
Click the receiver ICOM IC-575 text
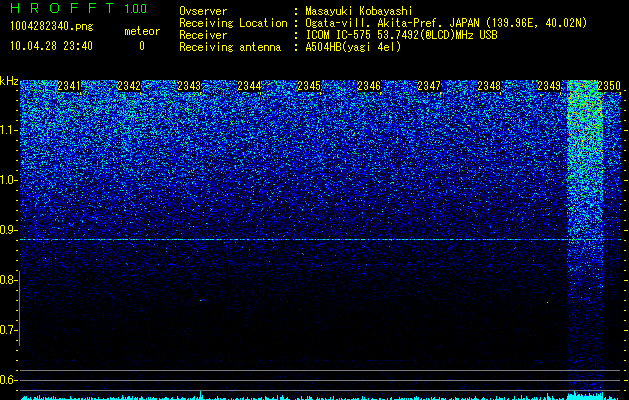401,35
